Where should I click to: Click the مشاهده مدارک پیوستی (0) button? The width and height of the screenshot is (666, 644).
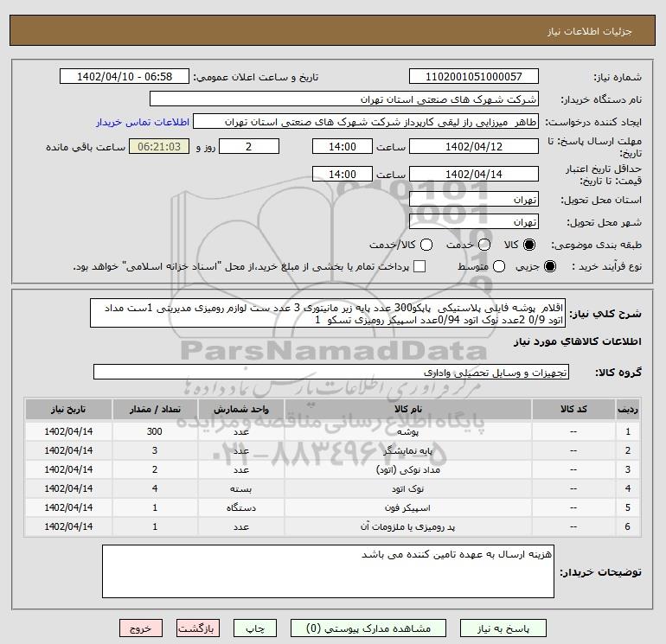(368, 628)
